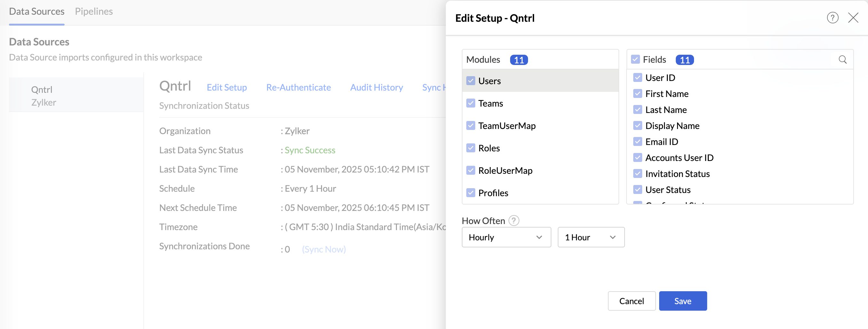This screenshot has height=329, width=868.
Task: Expand the 1 Hour interval dropdown
Action: coord(590,237)
